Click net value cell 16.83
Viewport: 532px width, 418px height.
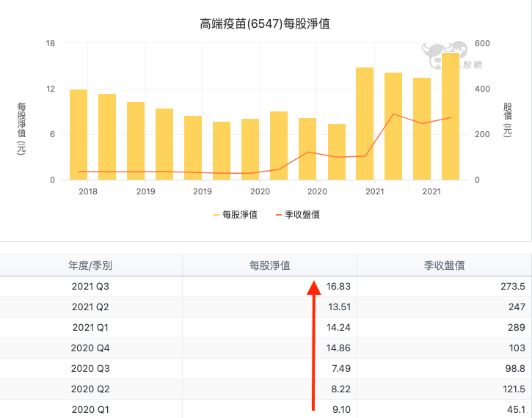point(338,287)
